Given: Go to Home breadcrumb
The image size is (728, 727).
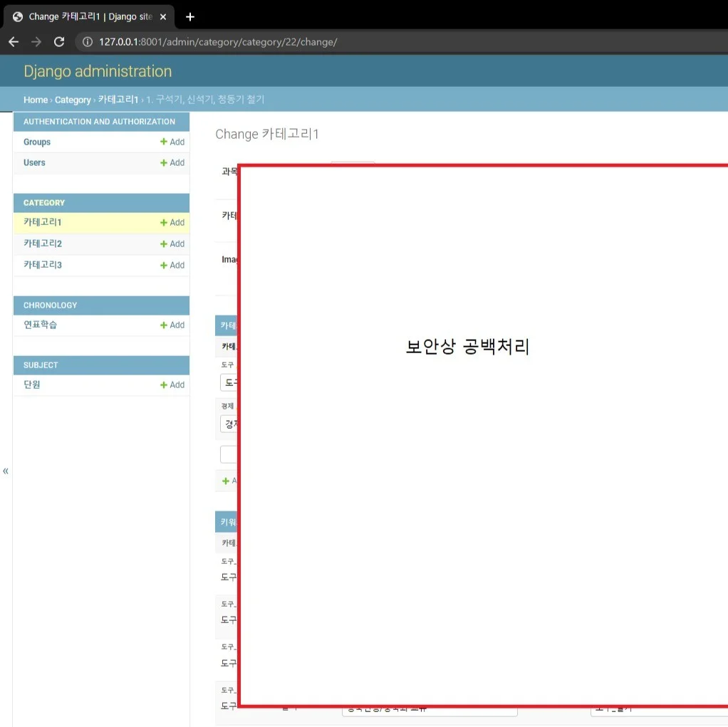Looking at the screenshot, I should [36, 100].
